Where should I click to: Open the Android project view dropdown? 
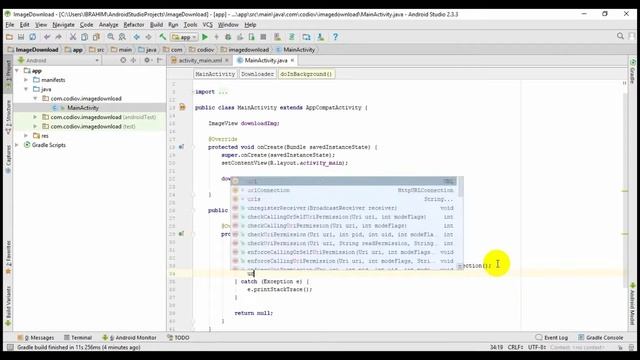click(x=59, y=60)
